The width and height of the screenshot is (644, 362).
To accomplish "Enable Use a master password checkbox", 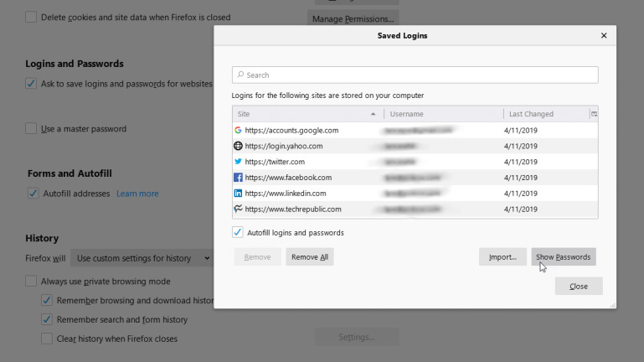I will 31,128.
